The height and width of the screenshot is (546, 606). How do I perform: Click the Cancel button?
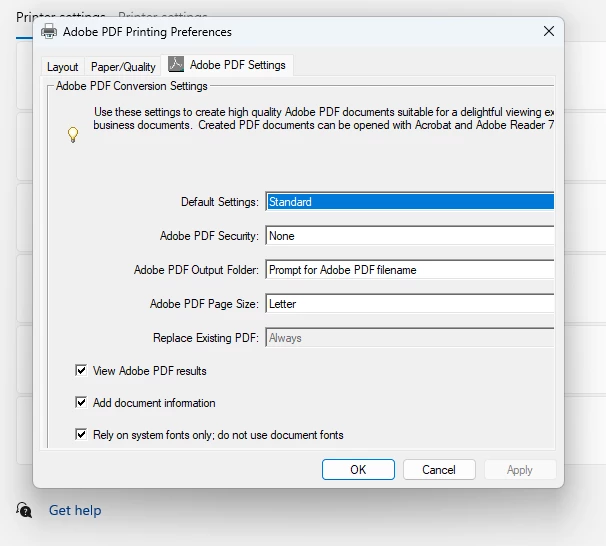pos(439,469)
